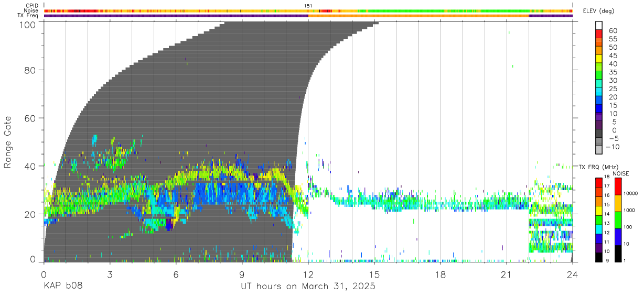The image size is (644, 297).
Task: Click the KAP b08 station label
Action: pos(63,287)
